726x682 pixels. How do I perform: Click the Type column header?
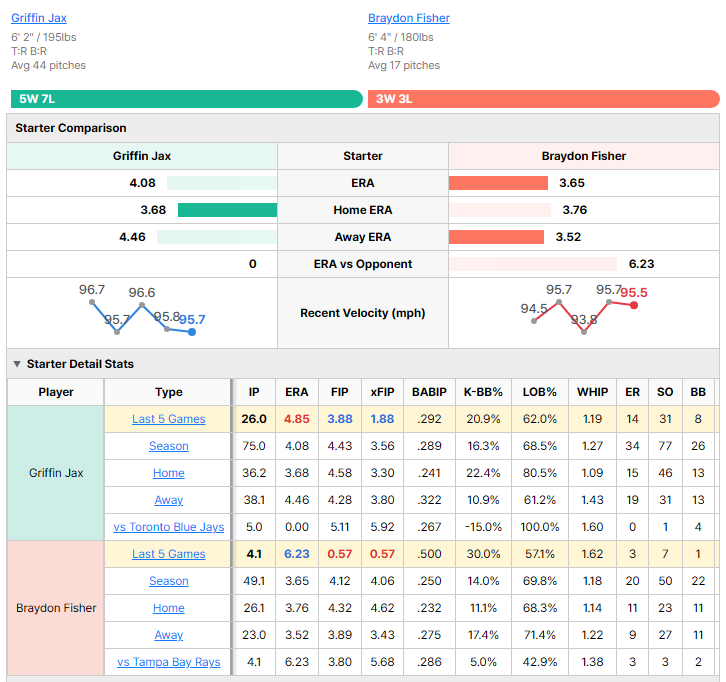click(x=169, y=392)
